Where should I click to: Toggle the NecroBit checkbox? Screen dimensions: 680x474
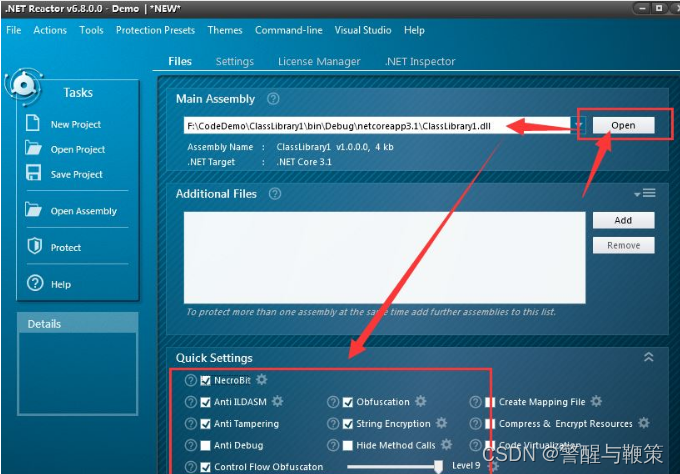(206, 381)
